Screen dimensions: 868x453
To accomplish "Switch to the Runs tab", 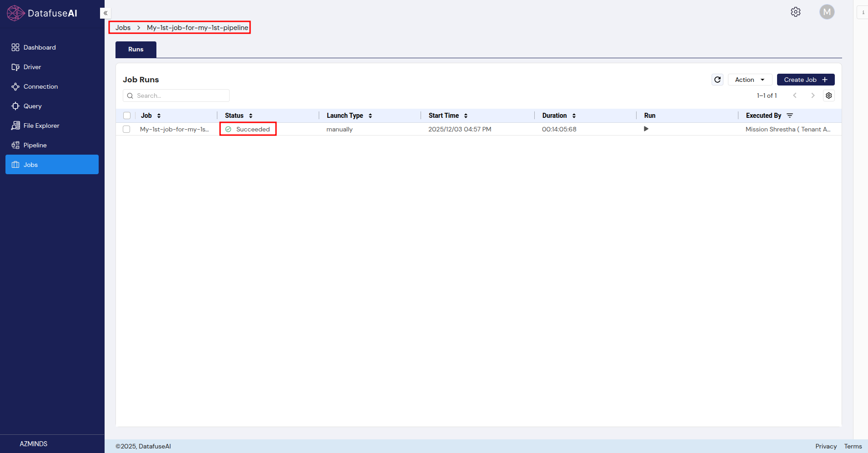I will pyautogui.click(x=135, y=50).
